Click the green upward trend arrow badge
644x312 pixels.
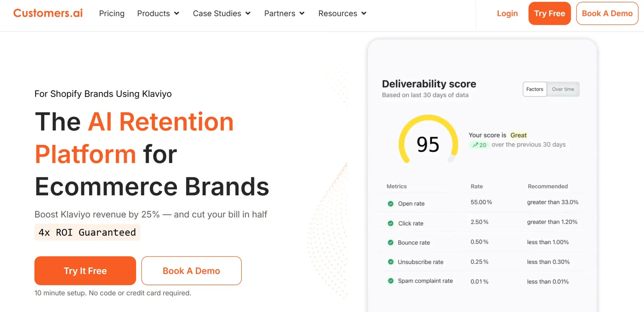(x=479, y=145)
